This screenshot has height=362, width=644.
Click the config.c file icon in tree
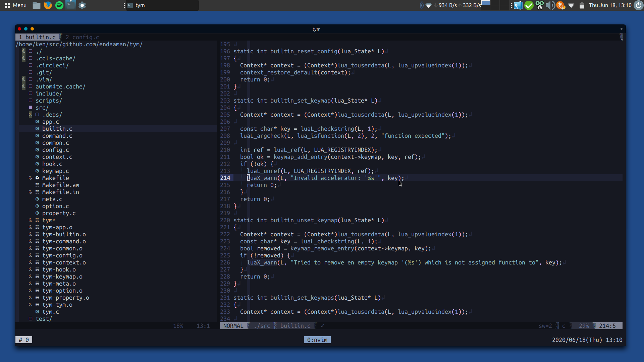37,150
